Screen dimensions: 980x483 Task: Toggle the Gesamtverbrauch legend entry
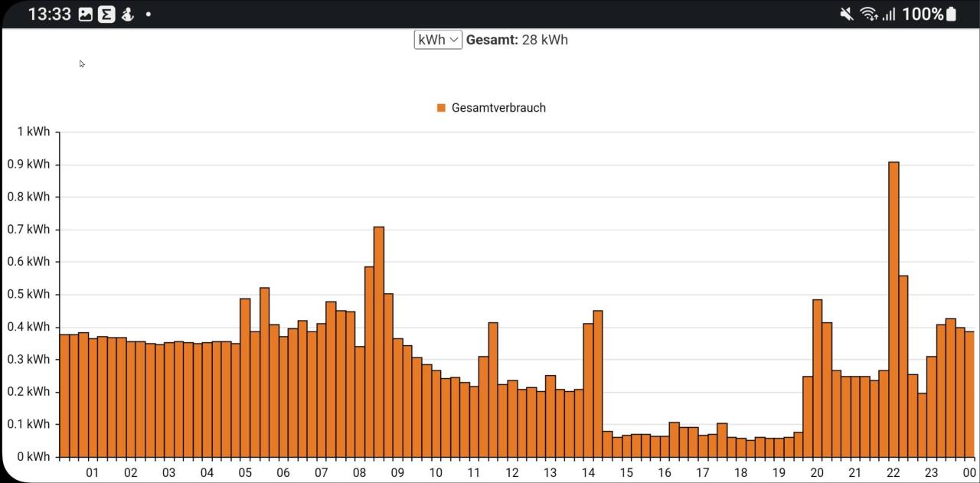(x=492, y=108)
